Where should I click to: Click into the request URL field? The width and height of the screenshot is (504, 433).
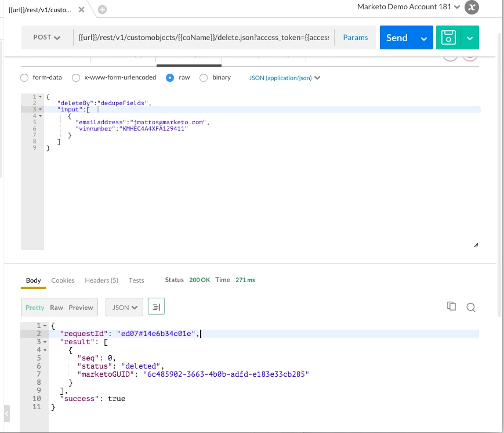[204, 37]
